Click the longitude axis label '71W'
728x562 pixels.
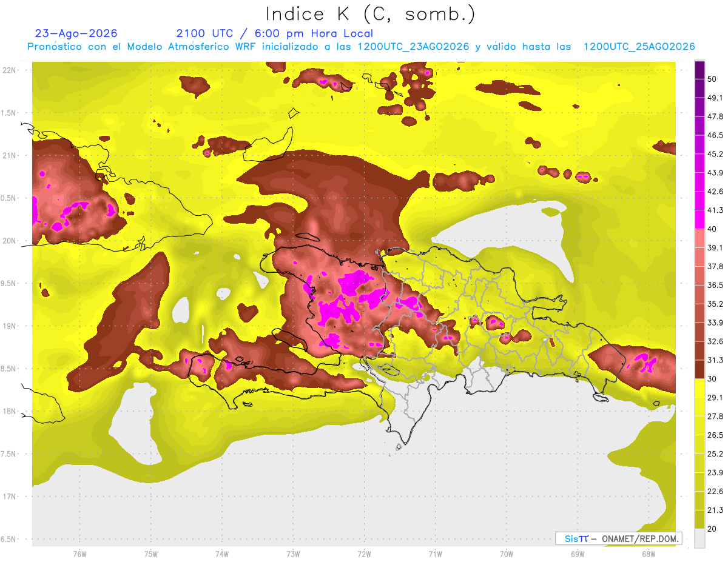(x=435, y=554)
